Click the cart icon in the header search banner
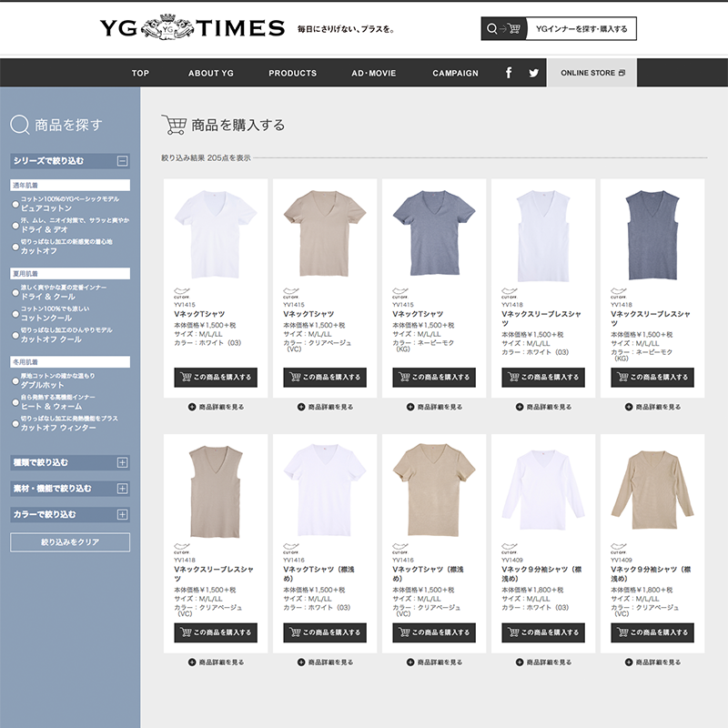728x728 pixels. (x=515, y=28)
